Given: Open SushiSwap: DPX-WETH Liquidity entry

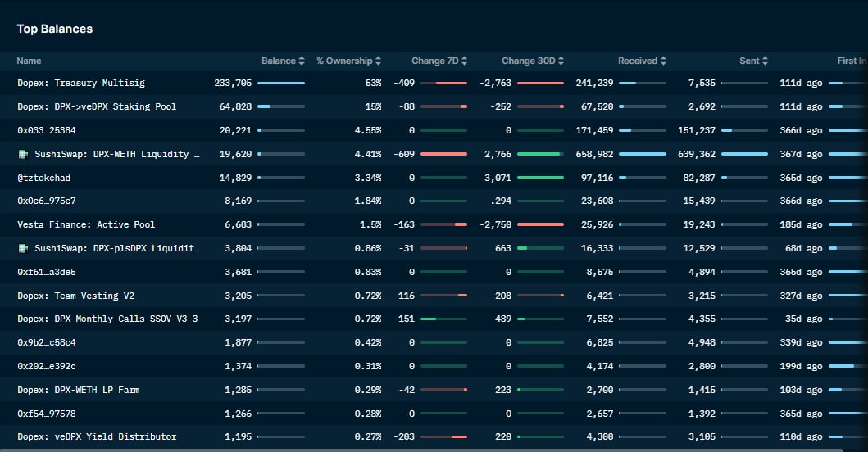Looking at the screenshot, I should pos(117,155).
